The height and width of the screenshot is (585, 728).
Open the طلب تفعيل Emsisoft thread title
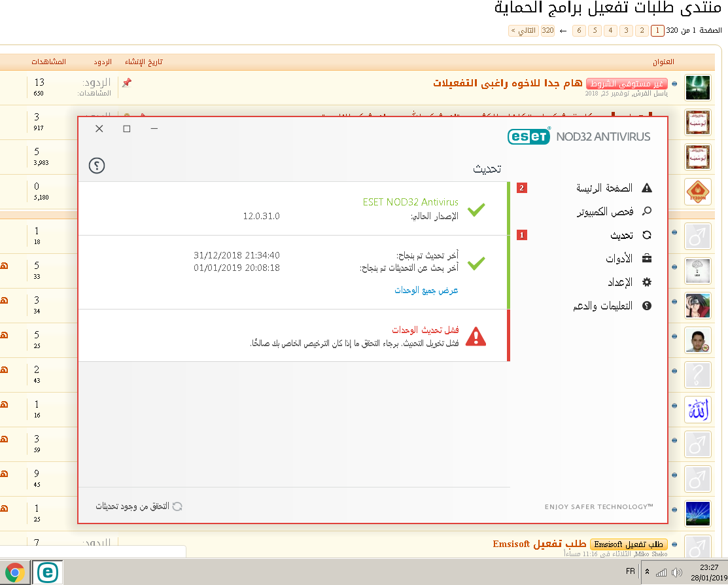click(x=540, y=544)
